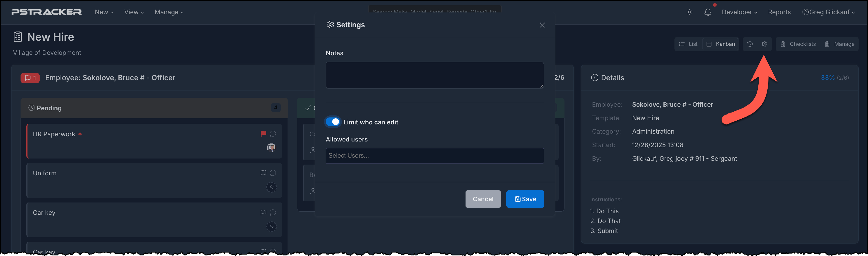Click the search field at top

tap(434, 10)
